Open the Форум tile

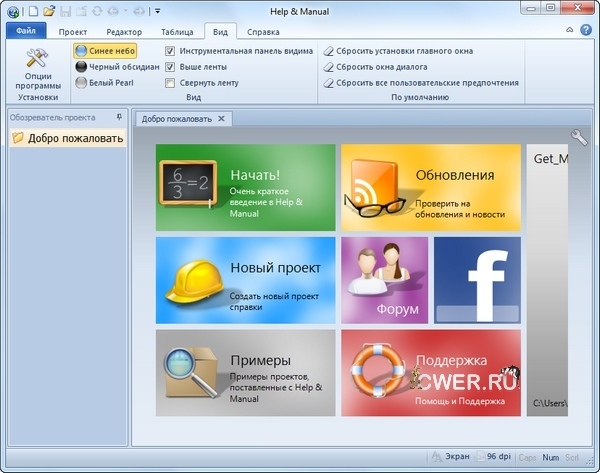384,279
